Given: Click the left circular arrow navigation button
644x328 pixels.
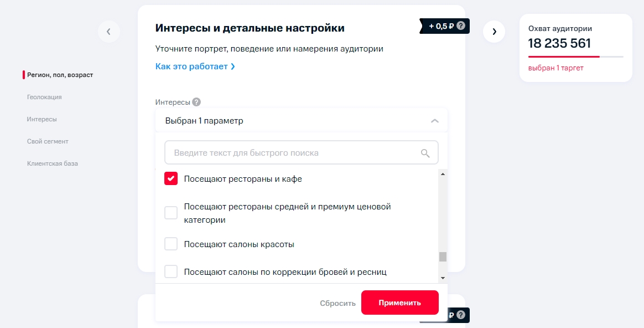Looking at the screenshot, I should 109,32.
